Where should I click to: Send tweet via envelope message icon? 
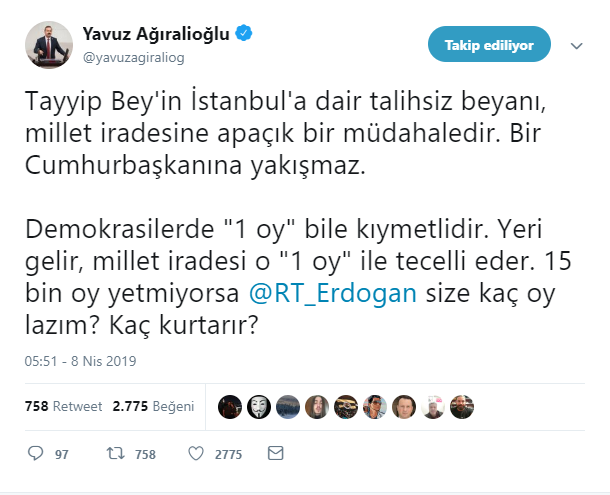click(x=275, y=453)
